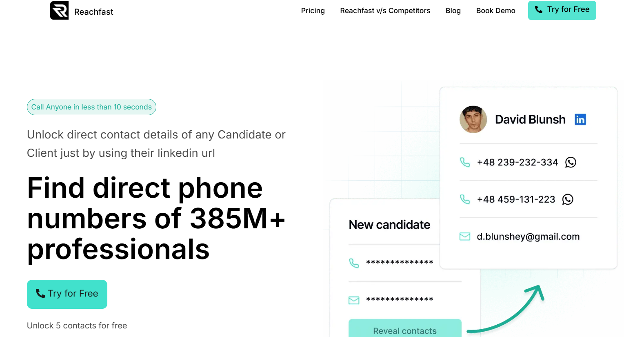Open the Pricing page
644x337 pixels.
coord(313,11)
